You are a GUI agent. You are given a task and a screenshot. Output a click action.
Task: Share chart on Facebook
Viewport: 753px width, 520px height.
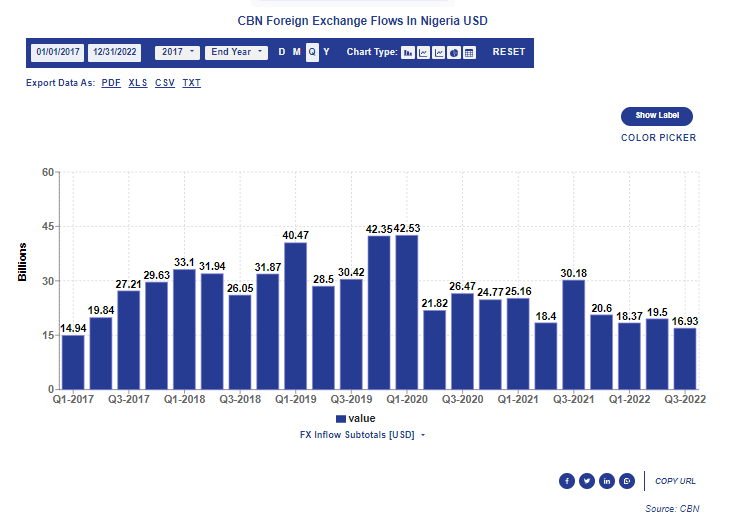click(567, 481)
